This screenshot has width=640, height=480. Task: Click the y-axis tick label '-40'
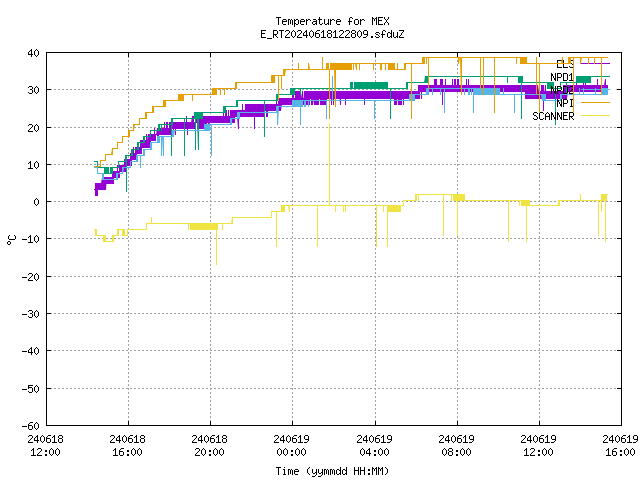tap(31, 351)
